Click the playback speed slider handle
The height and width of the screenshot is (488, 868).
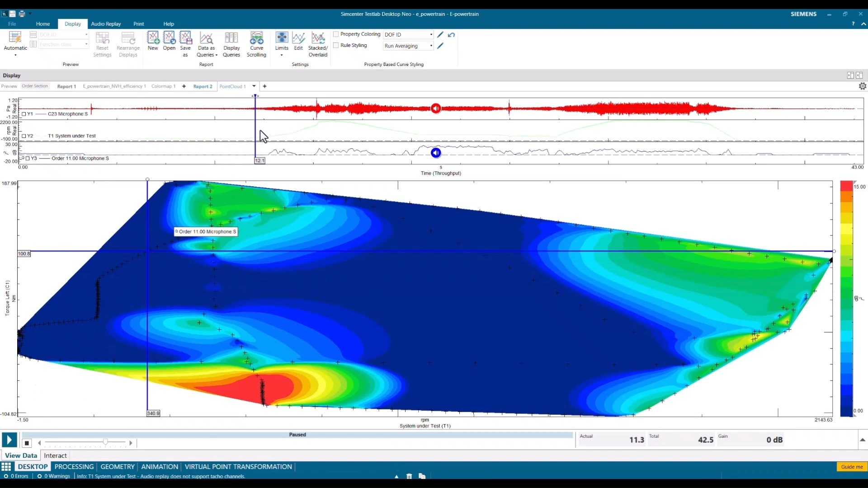click(x=105, y=442)
